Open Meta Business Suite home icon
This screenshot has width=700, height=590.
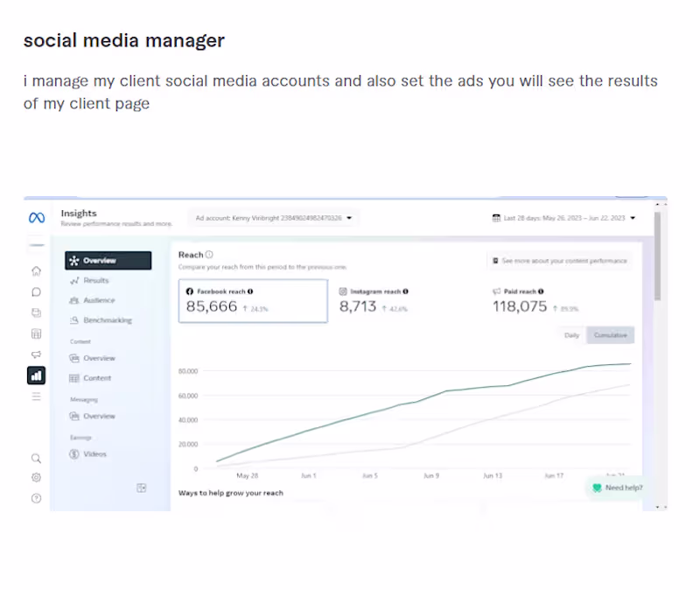tap(36, 271)
